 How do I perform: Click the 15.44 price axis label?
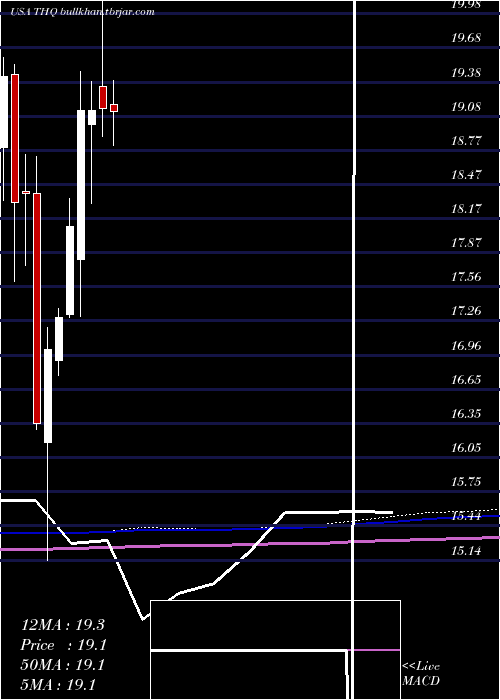coord(466,517)
